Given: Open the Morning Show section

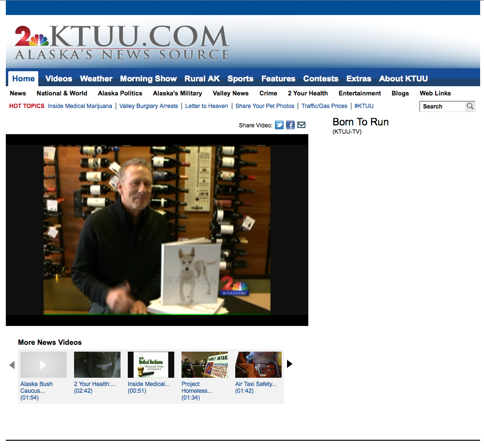Looking at the screenshot, I should tap(149, 79).
